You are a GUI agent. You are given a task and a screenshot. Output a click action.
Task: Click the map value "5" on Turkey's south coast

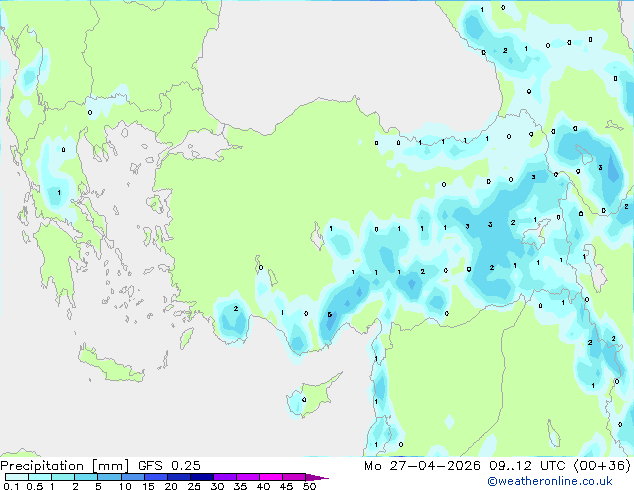(x=330, y=315)
